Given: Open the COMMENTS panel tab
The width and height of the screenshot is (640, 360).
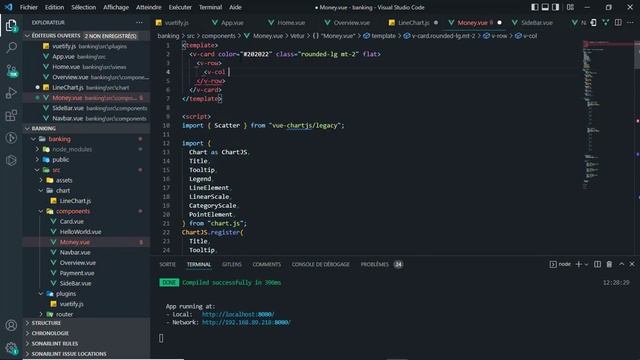Looking at the screenshot, I should [267, 264].
